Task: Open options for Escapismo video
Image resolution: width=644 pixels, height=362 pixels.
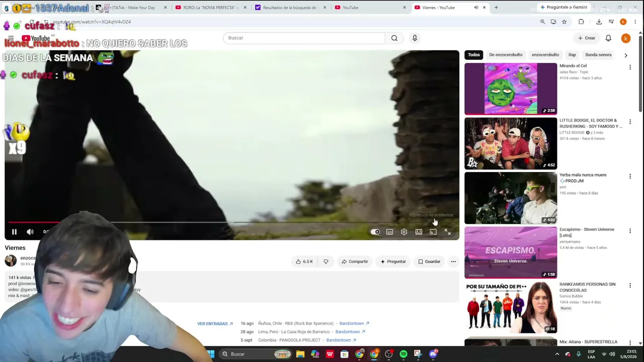Action: [630, 231]
